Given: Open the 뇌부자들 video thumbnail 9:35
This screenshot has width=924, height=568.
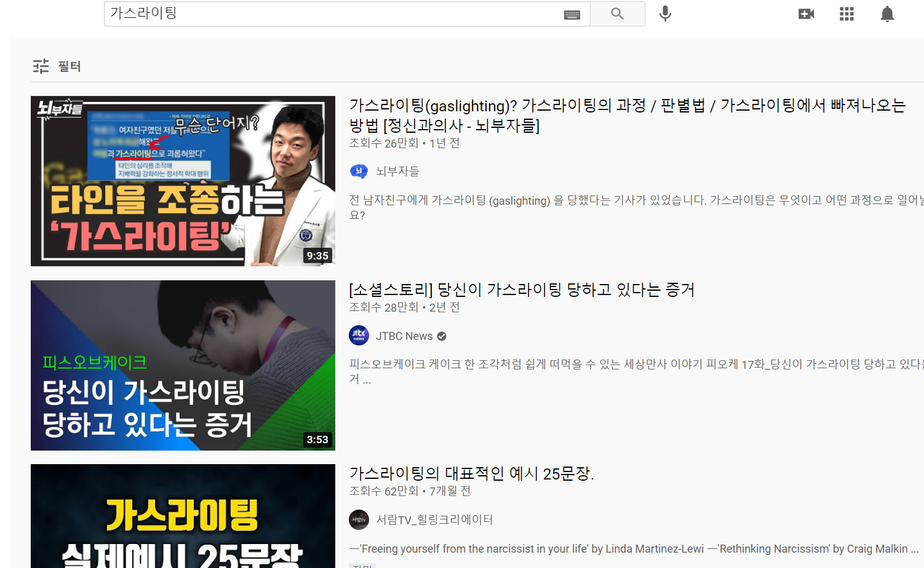Looking at the screenshot, I should coord(183,181).
